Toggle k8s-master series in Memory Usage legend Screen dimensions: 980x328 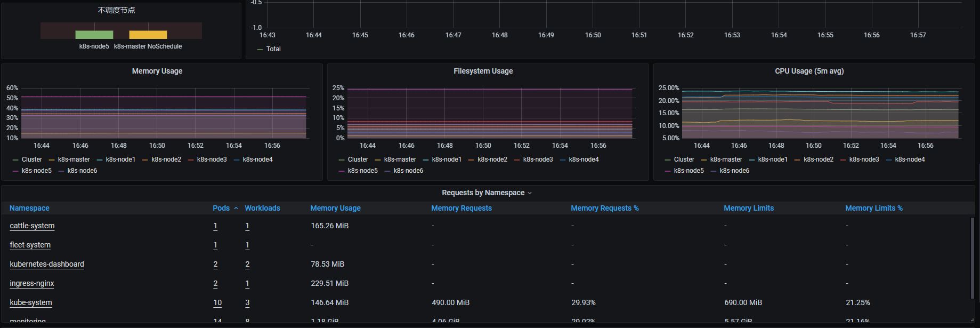coord(74,159)
